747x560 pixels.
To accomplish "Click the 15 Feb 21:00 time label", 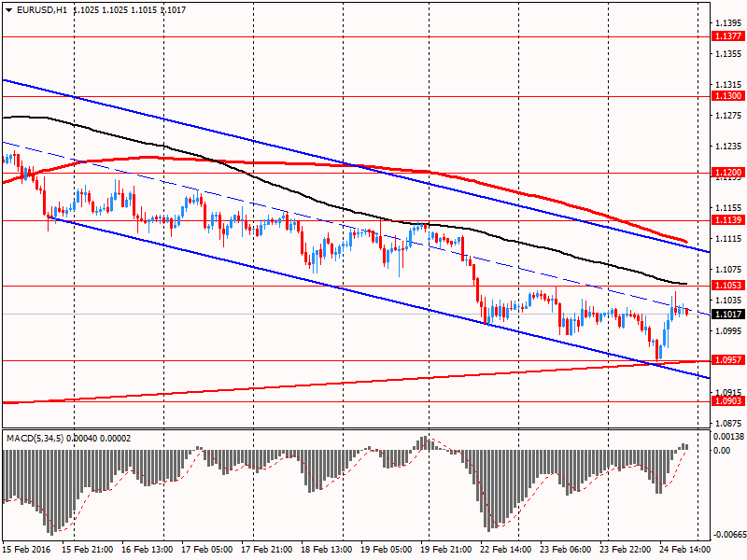I will point(88,550).
